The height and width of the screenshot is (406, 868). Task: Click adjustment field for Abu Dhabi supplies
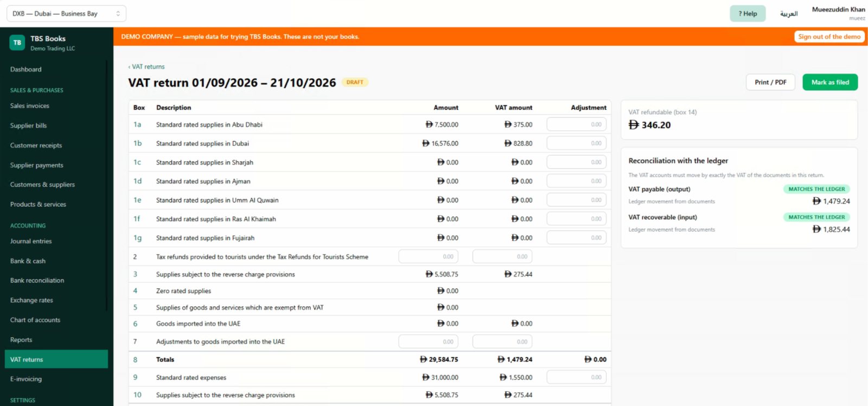coord(577,124)
